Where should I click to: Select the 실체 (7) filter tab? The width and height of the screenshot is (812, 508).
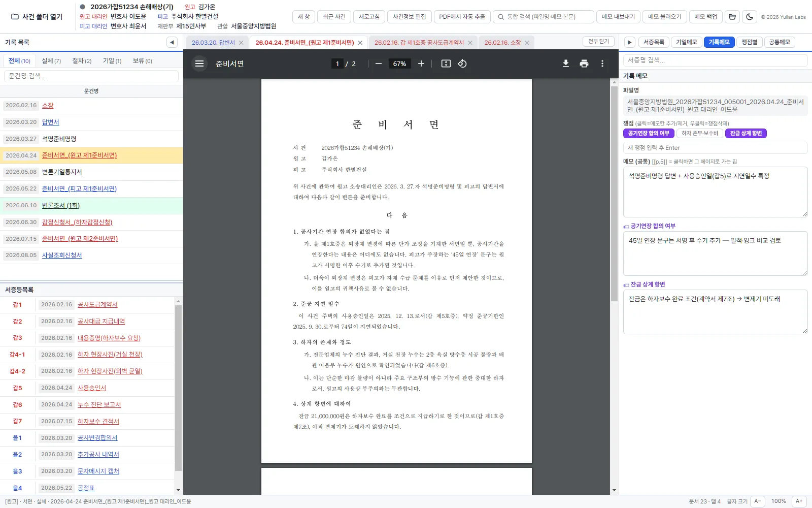(51, 60)
